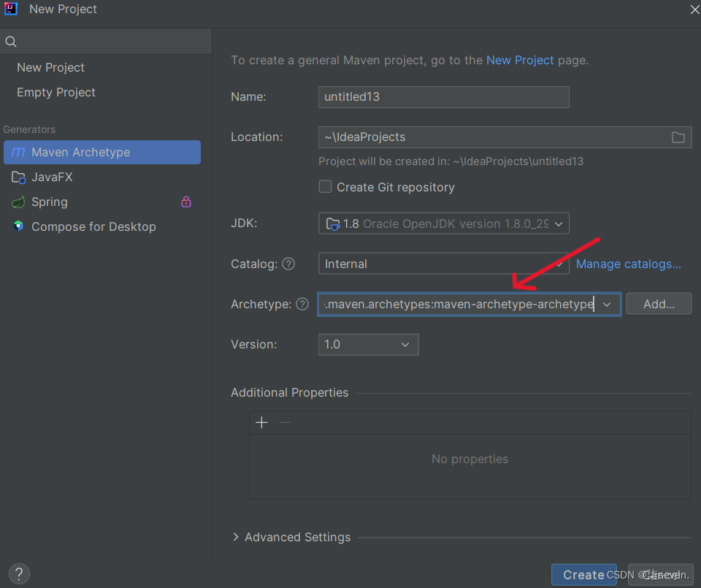Click the Spring leaf icon
The width and height of the screenshot is (701, 588).
(x=18, y=202)
